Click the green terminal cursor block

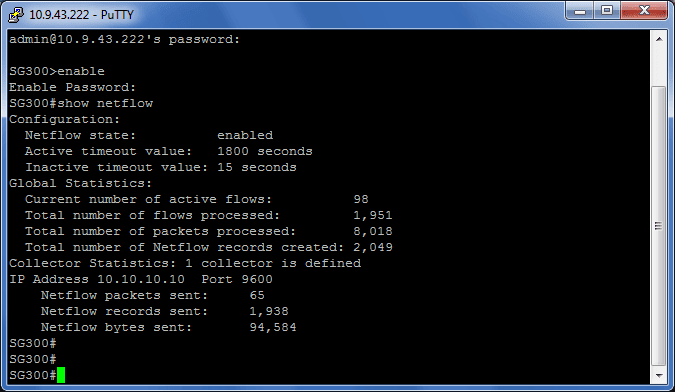pos(61,375)
